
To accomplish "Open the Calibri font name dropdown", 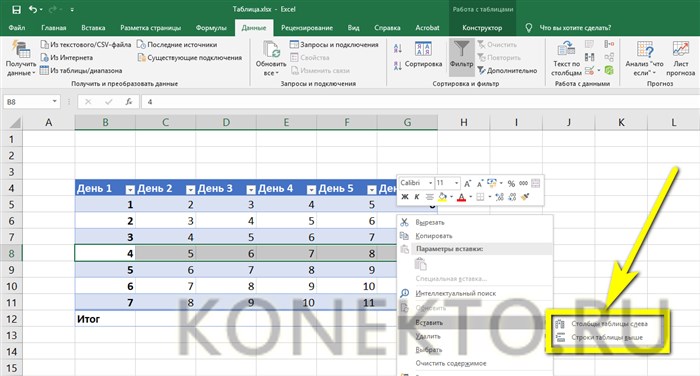I will [x=430, y=183].
